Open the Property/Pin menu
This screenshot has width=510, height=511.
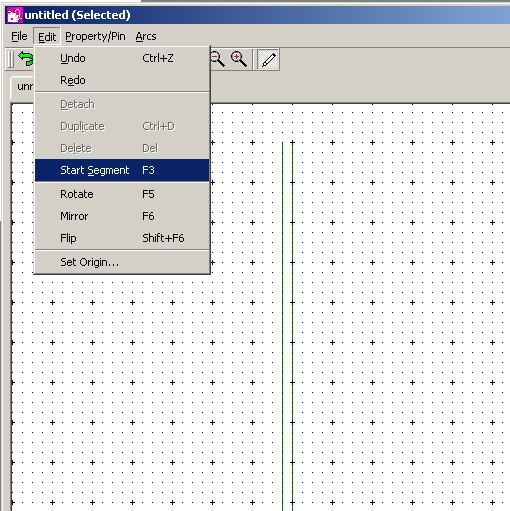point(95,36)
